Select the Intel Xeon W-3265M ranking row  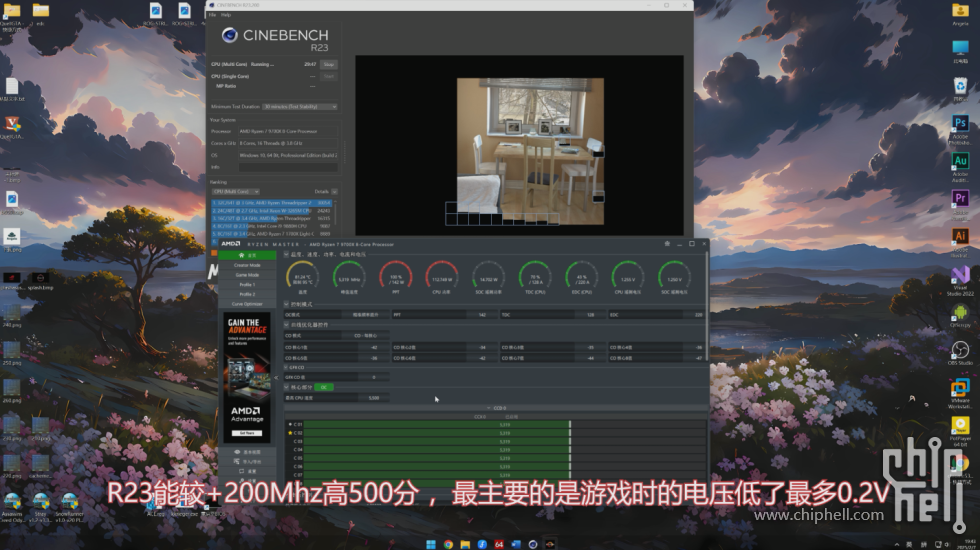click(271, 211)
